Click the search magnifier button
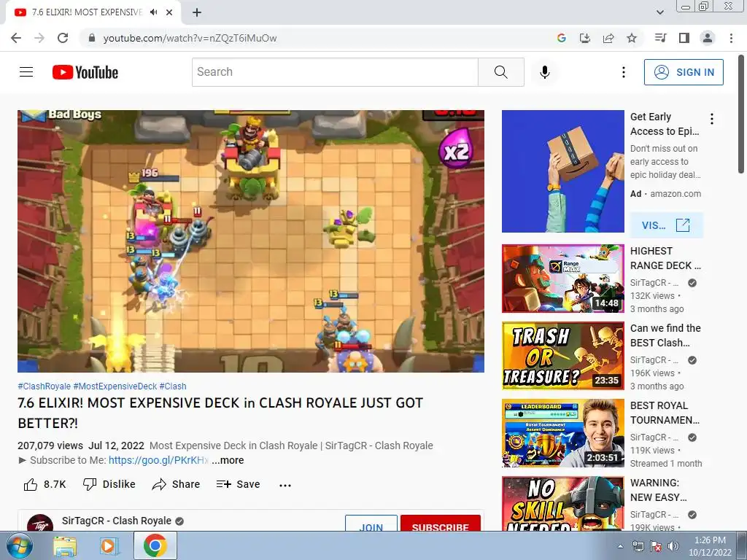The height and width of the screenshot is (560, 747). tap(500, 72)
